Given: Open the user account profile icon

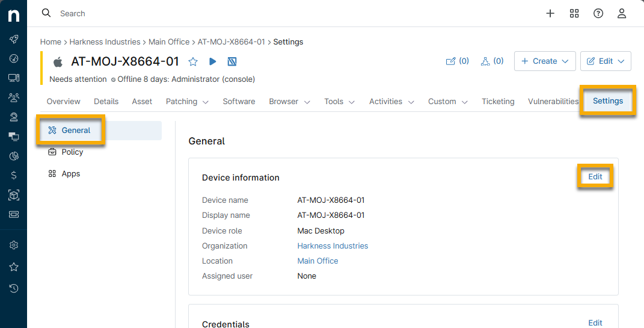Looking at the screenshot, I should coord(622,13).
